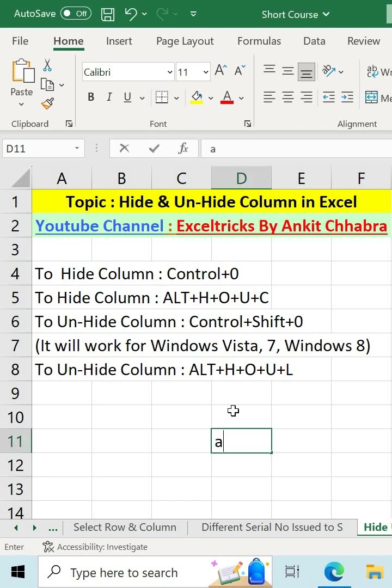Open the Clipboard pane launcher

pyautogui.click(x=69, y=124)
